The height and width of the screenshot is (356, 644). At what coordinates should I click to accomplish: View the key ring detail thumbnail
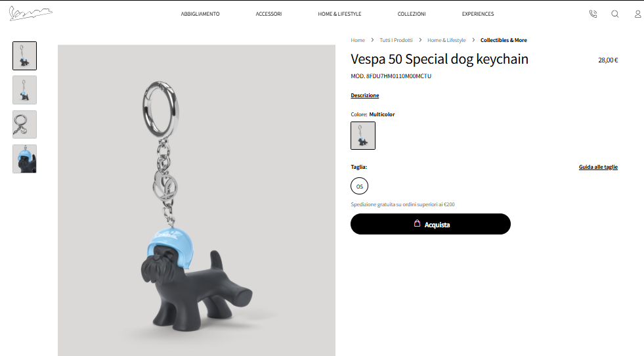click(25, 125)
